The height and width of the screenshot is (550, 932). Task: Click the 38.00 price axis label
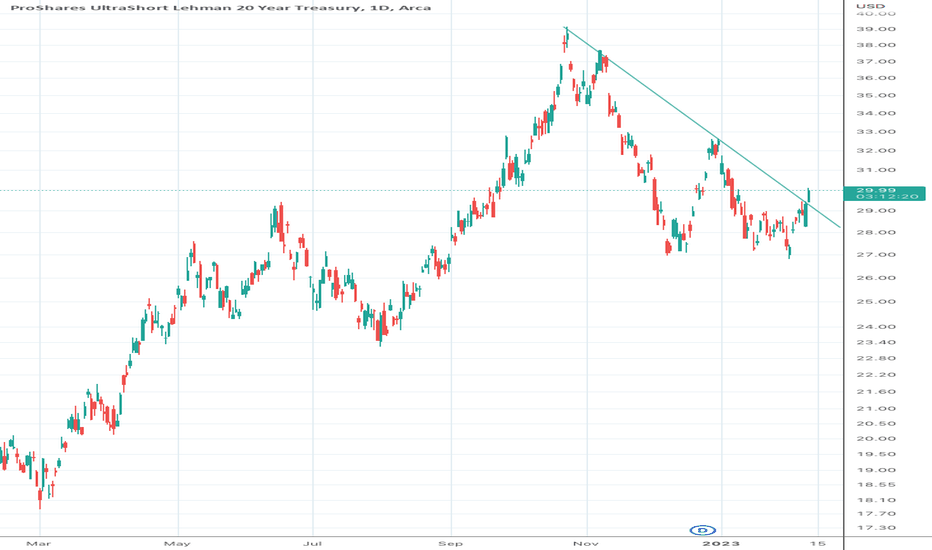876,45
